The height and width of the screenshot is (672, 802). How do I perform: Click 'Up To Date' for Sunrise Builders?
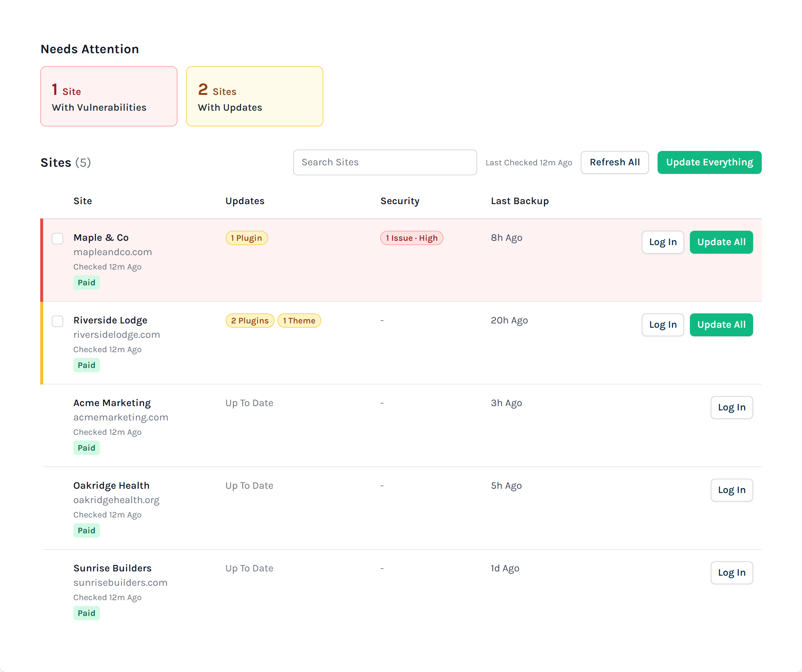[249, 568]
